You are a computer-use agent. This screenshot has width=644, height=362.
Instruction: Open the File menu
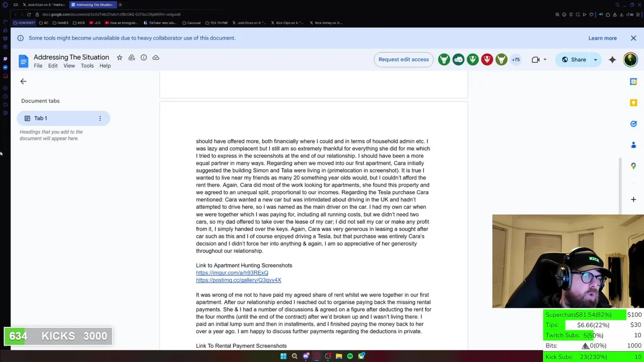(38, 66)
